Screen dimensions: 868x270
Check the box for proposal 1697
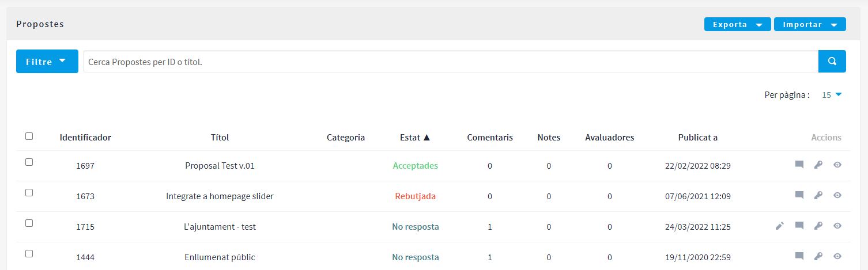coord(29,162)
